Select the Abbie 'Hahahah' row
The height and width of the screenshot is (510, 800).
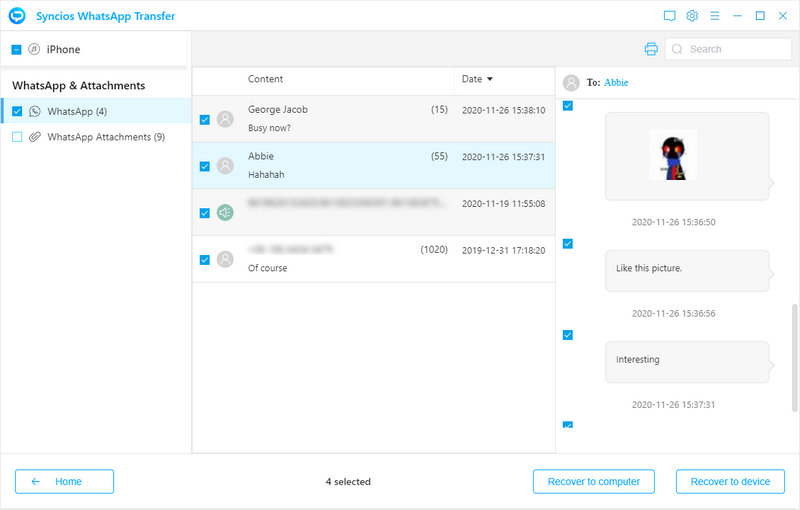[373, 166]
